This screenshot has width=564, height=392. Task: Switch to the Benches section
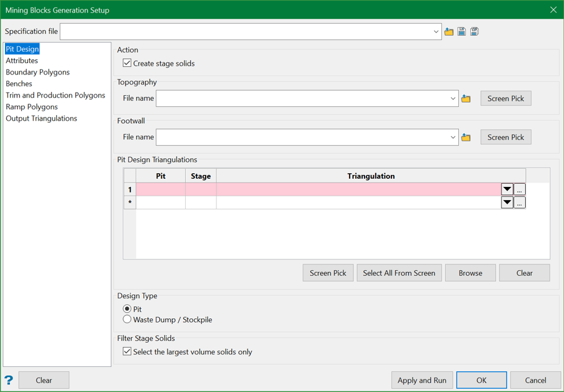pyautogui.click(x=19, y=84)
